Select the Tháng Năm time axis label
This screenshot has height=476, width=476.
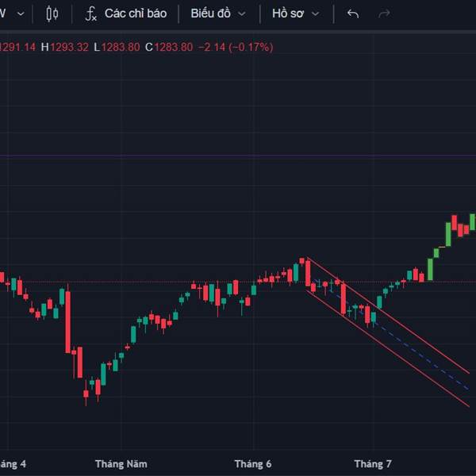coord(121,464)
